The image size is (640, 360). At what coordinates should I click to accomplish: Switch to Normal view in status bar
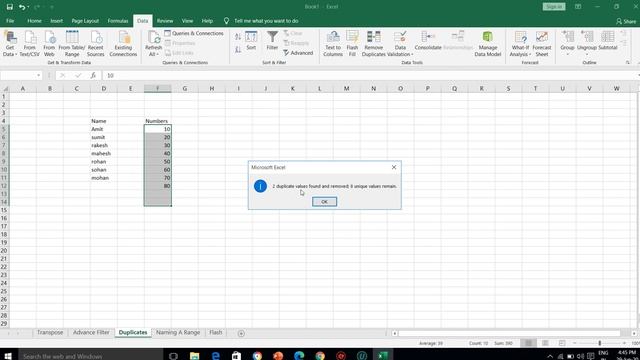click(529, 343)
